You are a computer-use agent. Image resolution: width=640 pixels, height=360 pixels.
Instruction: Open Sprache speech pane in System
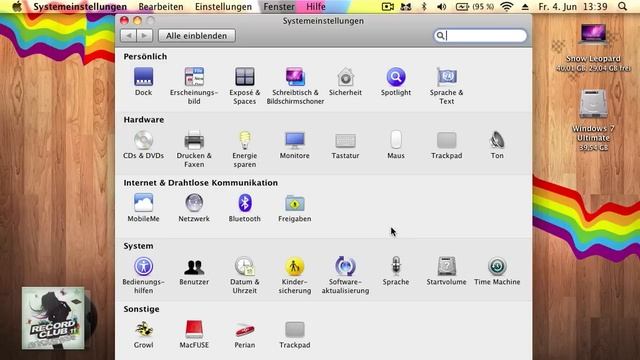click(x=396, y=271)
